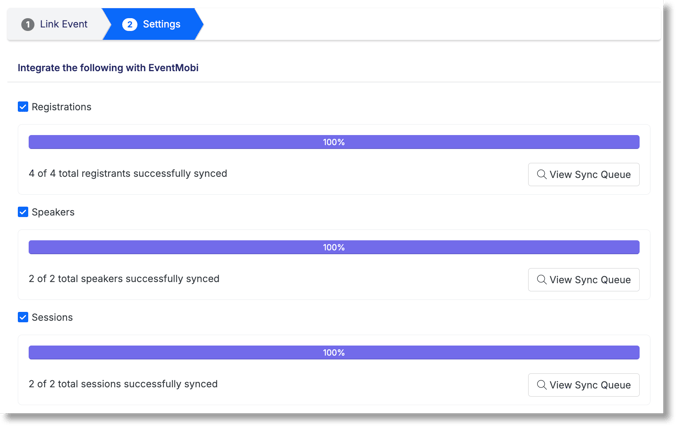
Task: Uncheck the Speakers checkbox
Action: pos(23,212)
